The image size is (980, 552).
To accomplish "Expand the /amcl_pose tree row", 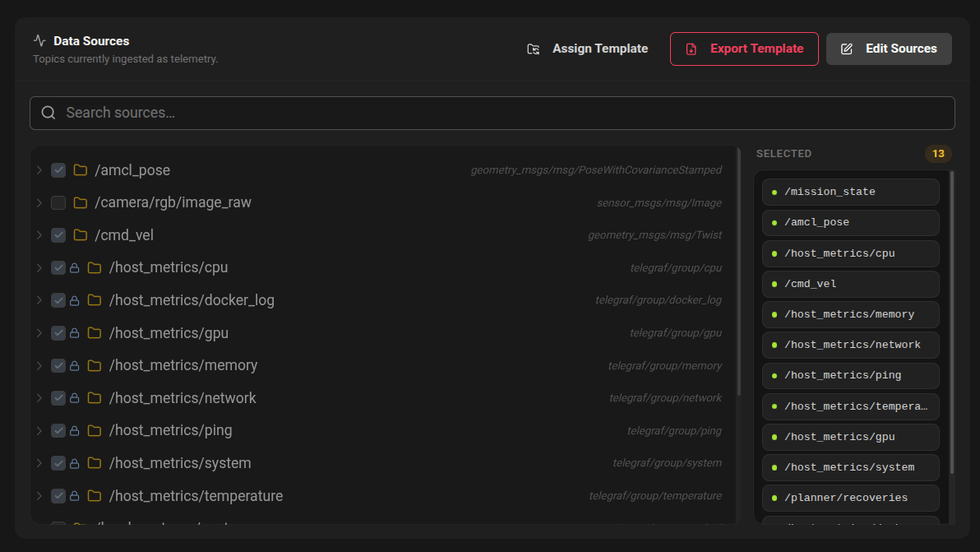I will tap(39, 170).
